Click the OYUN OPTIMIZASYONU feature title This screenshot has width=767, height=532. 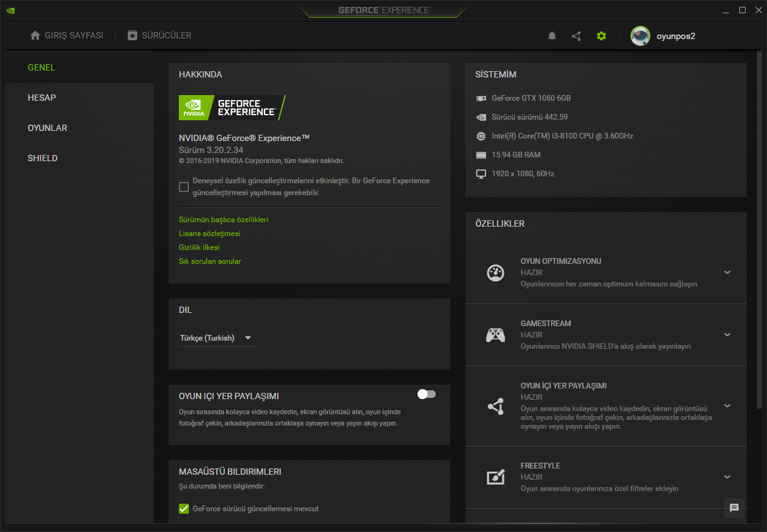pyautogui.click(x=561, y=261)
